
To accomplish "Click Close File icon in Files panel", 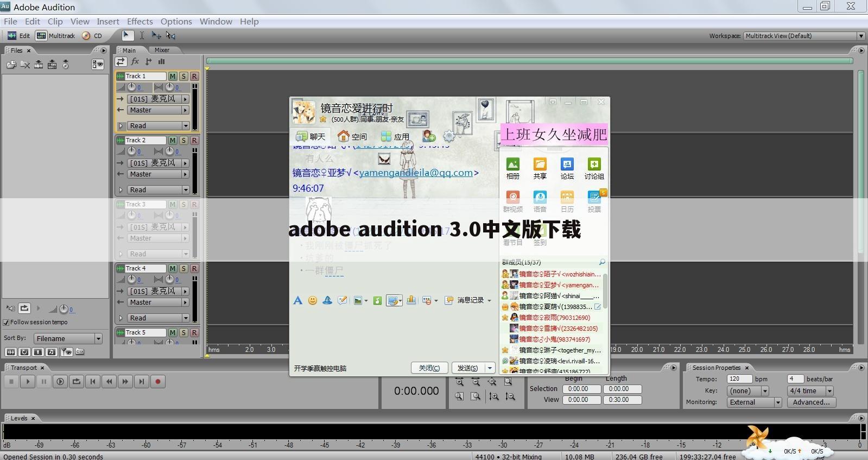I will coord(25,65).
